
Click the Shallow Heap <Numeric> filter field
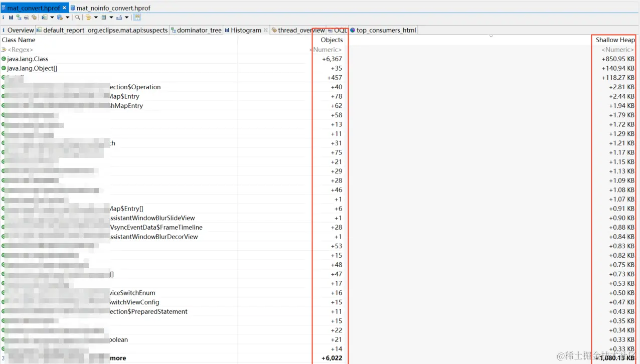618,50
